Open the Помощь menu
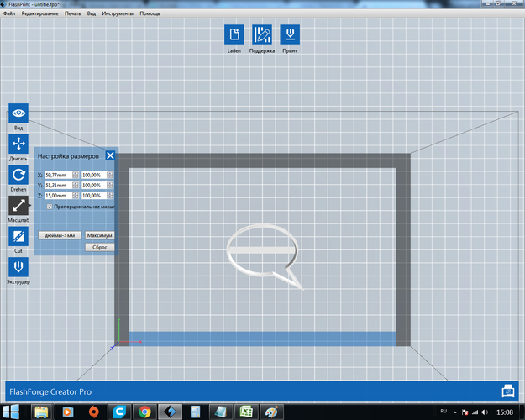Viewport: 525px width, 420px height. (x=150, y=13)
